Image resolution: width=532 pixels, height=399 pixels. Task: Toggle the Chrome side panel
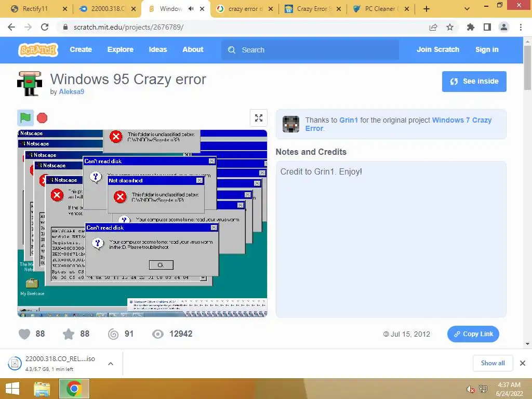coord(487,27)
